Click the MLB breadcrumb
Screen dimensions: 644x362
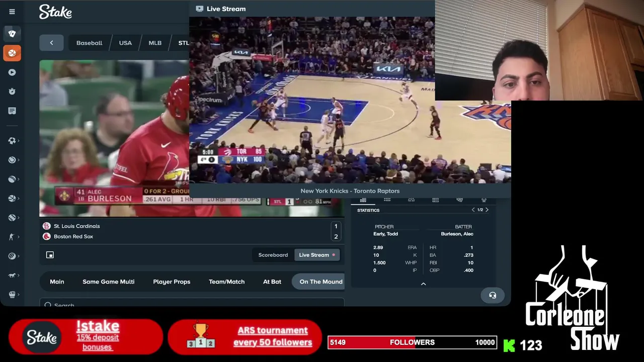click(155, 43)
